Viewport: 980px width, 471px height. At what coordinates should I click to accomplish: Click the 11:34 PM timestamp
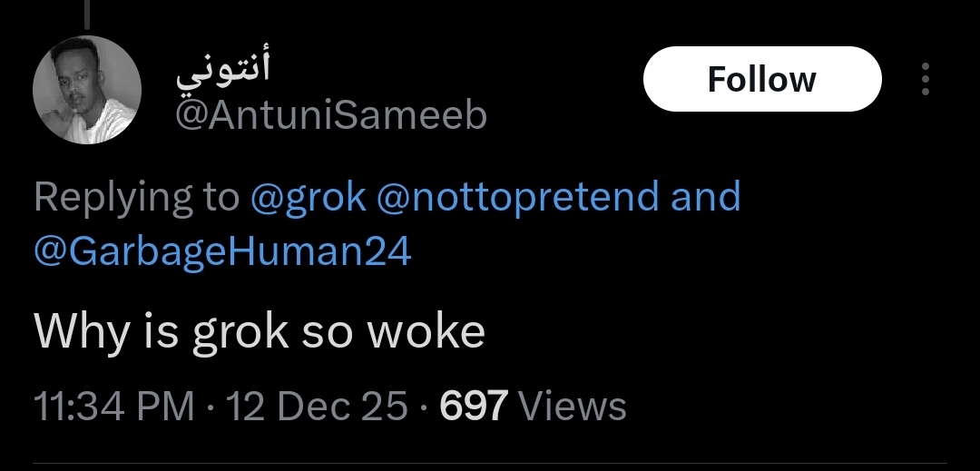114,406
